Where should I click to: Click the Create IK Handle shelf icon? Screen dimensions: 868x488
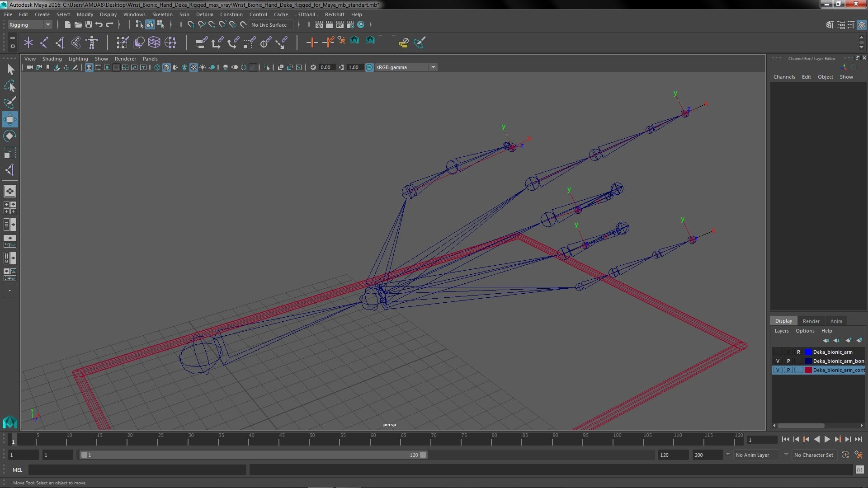pyautogui.click(x=60, y=43)
